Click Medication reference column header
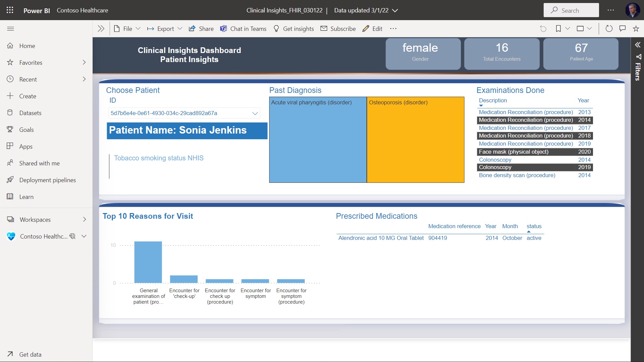This screenshot has width=644, height=362. coord(454,226)
